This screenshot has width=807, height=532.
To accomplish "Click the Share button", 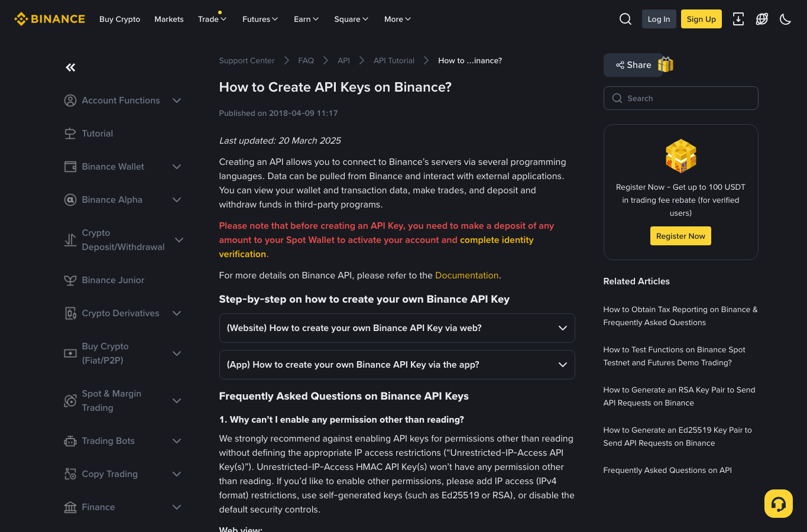I will click(x=634, y=65).
